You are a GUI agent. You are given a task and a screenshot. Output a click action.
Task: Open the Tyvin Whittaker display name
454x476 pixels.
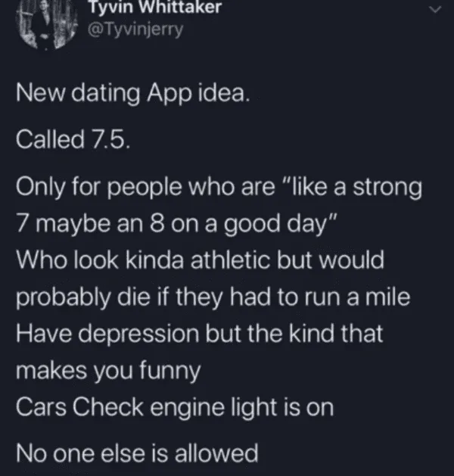pos(155,8)
